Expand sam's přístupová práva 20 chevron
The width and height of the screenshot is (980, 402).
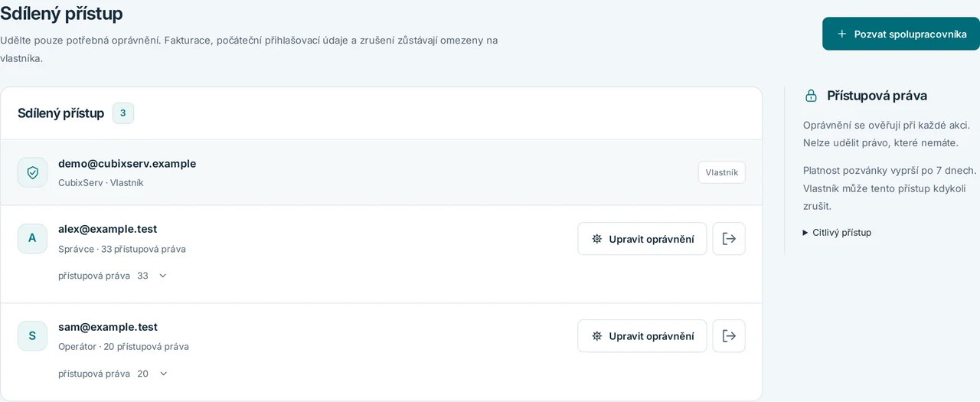tap(162, 374)
